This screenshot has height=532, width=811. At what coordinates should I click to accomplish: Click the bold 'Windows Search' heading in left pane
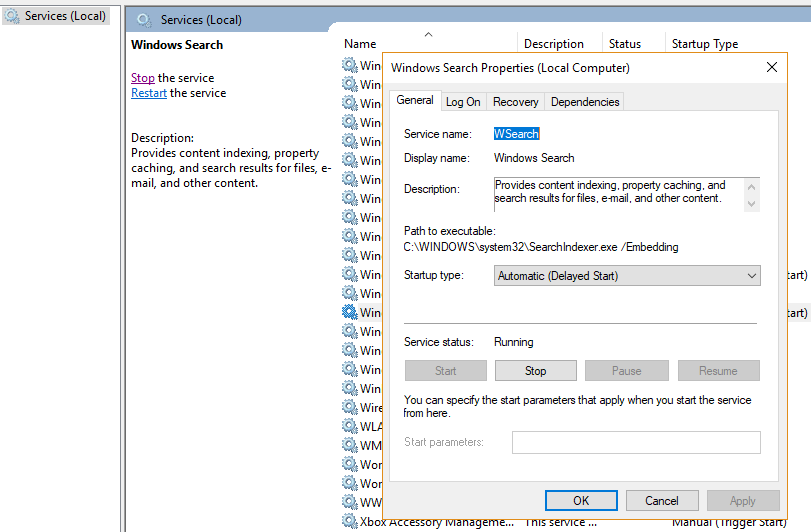[177, 45]
